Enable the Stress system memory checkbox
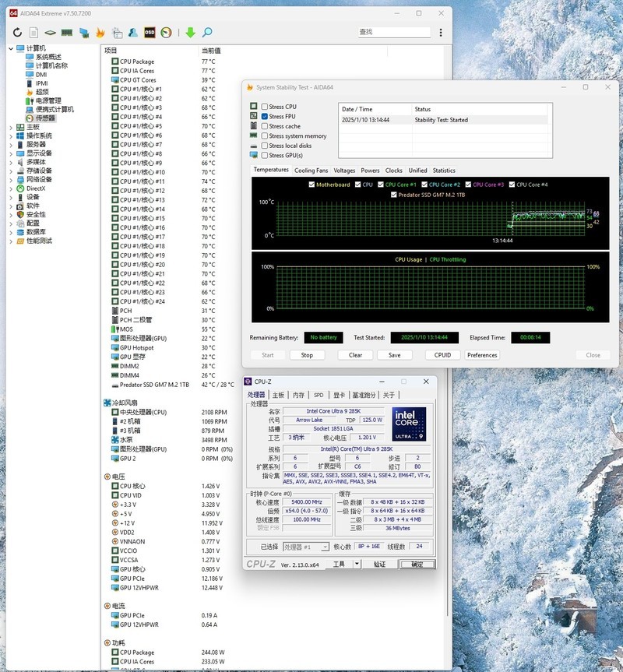The height and width of the screenshot is (672, 623). pos(263,135)
